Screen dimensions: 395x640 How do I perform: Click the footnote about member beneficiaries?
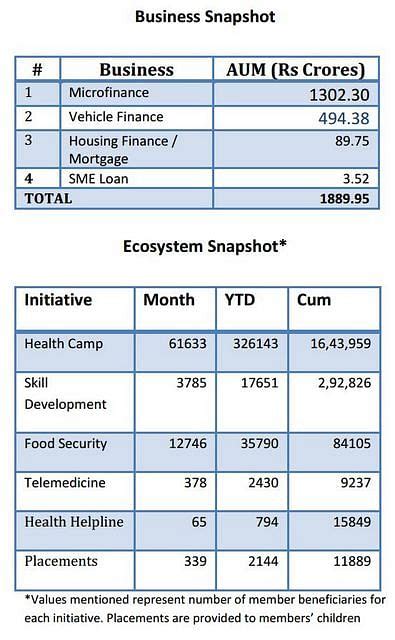[x=205, y=609]
